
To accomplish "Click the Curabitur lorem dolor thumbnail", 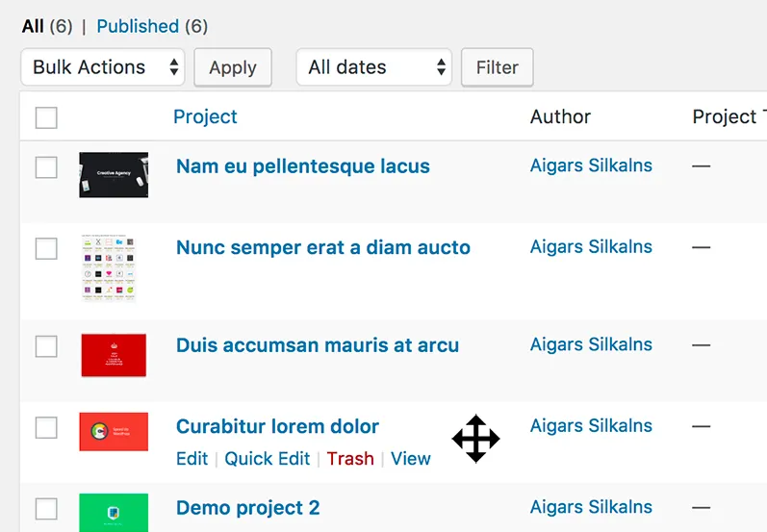I will 114,432.
